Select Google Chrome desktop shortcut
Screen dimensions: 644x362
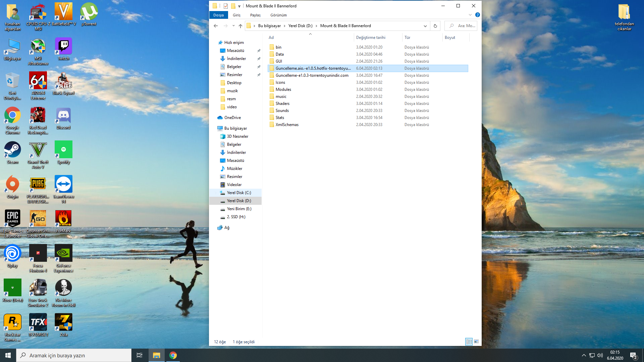tap(12, 120)
